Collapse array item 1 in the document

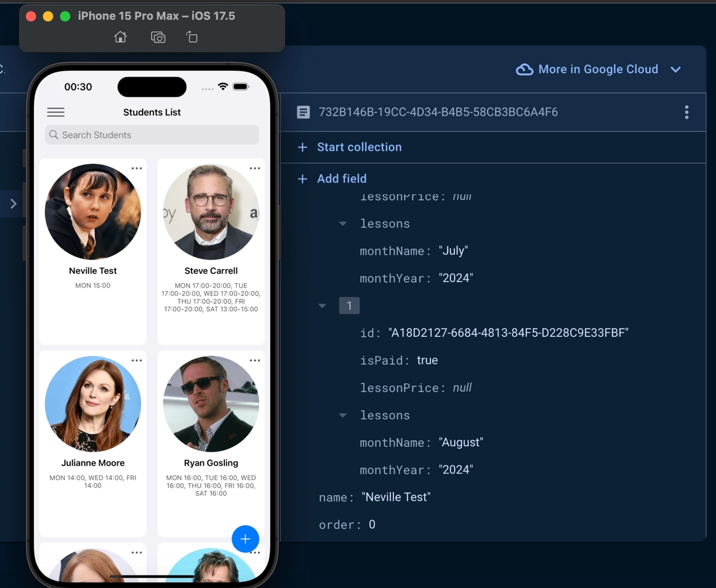tap(322, 305)
